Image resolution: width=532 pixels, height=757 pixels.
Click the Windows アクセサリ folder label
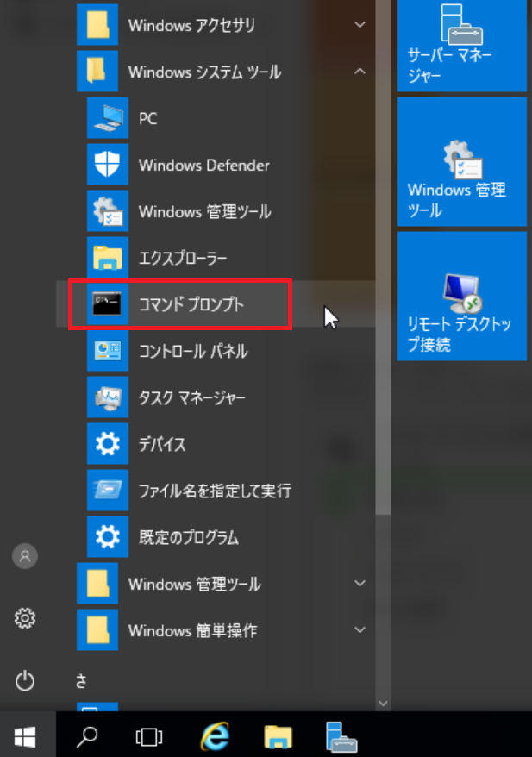191,25
